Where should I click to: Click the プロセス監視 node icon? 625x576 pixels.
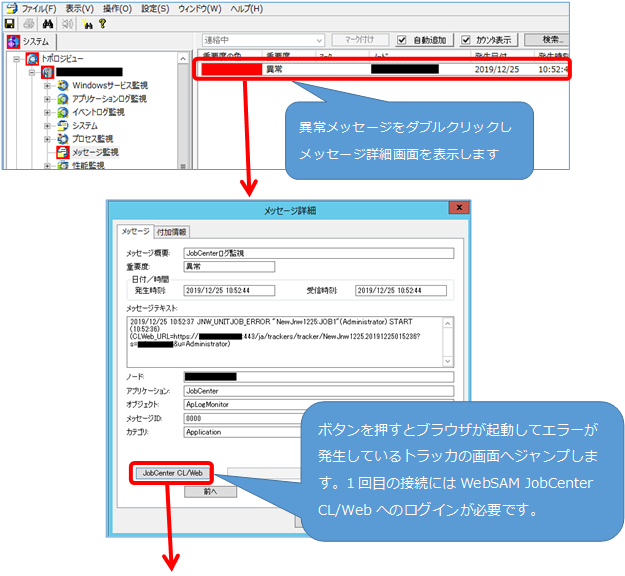[62, 140]
